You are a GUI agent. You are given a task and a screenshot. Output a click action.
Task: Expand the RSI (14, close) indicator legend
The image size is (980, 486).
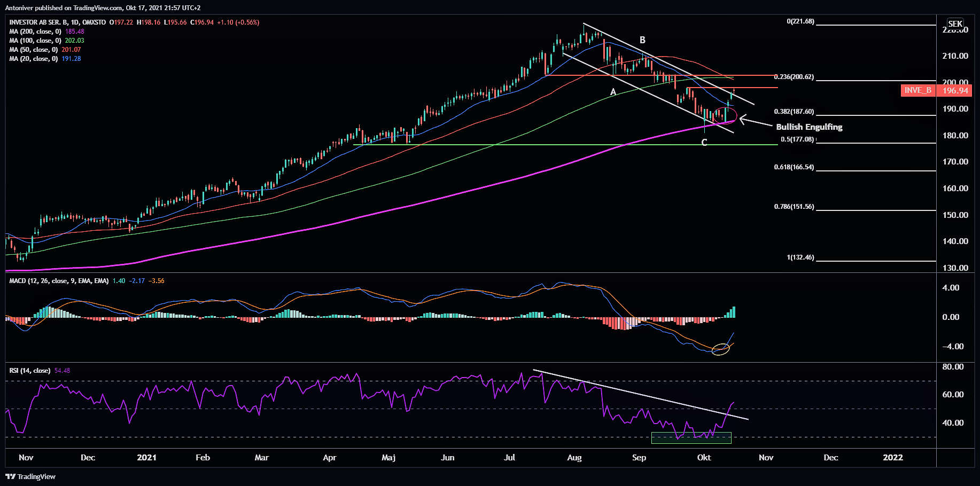tap(30, 371)
